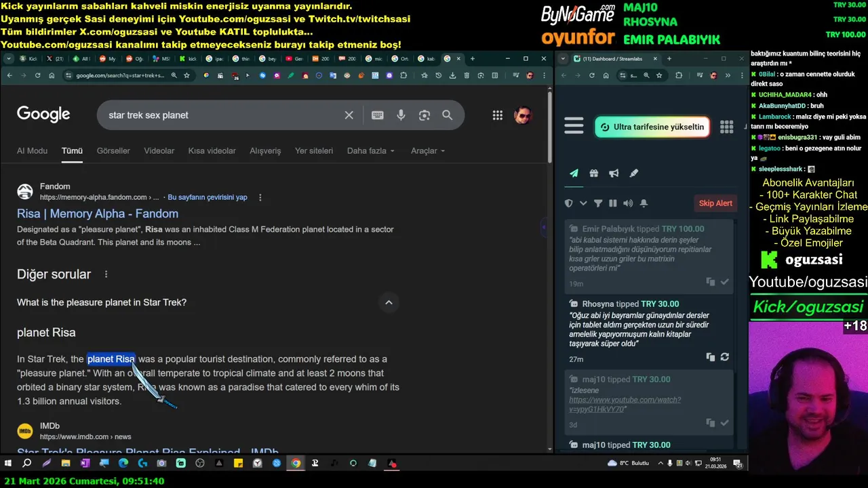868x488 pixels.
Task: Open the on-screen keyboard in Google search
Action: 378,115
